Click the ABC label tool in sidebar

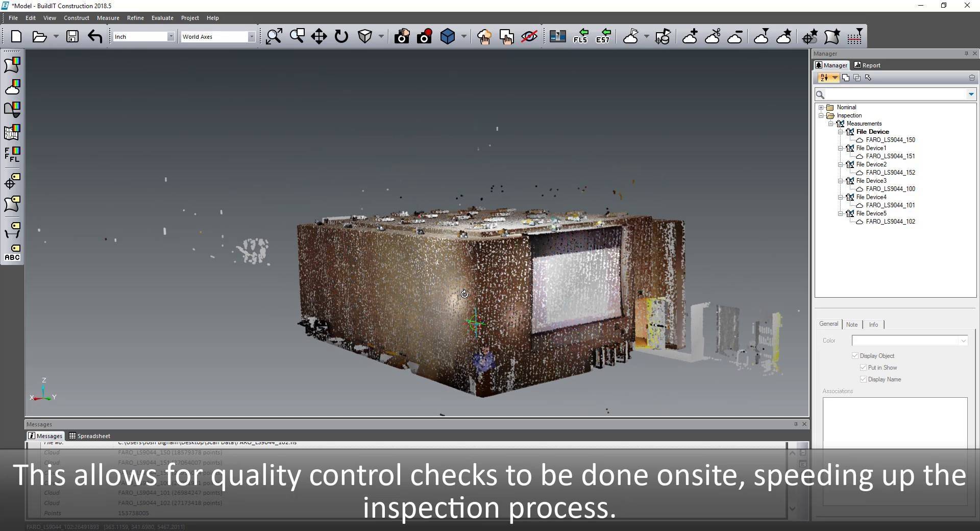[12, 253]
